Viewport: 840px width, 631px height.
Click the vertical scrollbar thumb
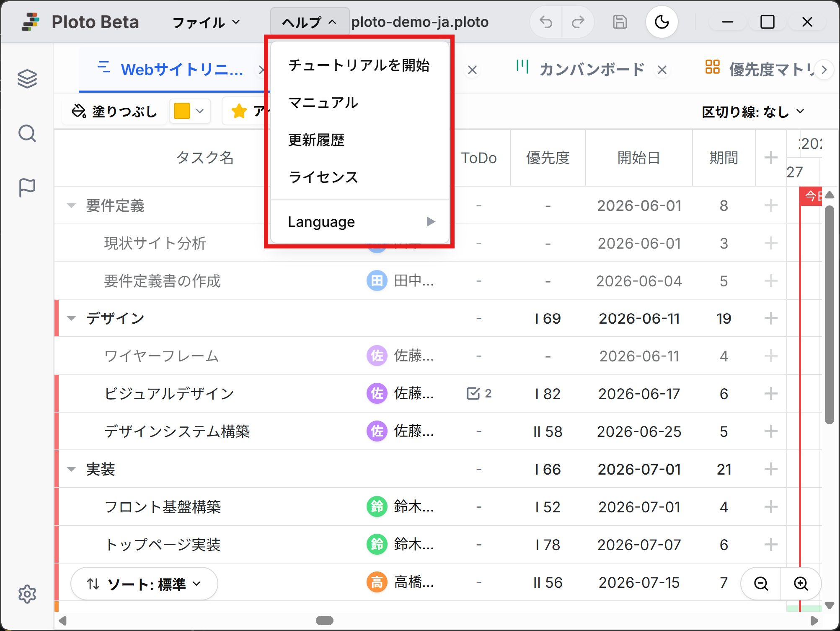pyautogui.click(x=829, y=314)
